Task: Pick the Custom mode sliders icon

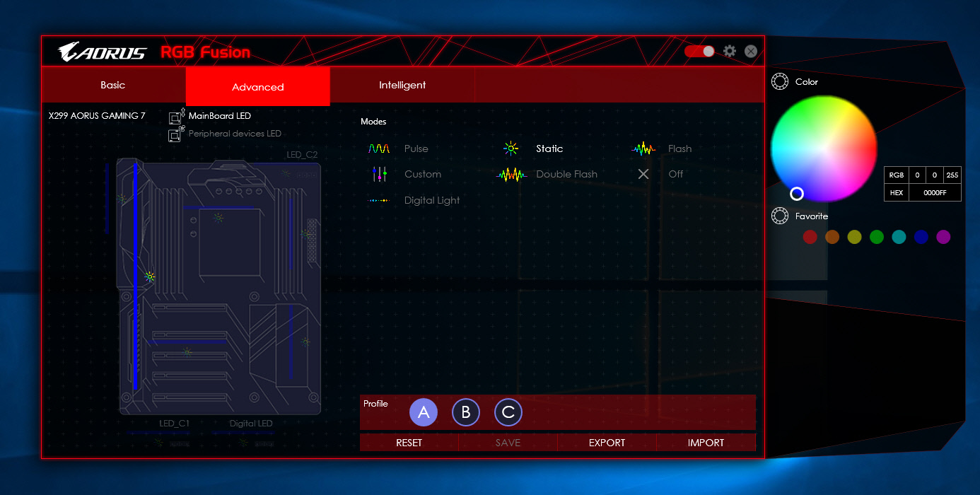Action: pos(379,174)
